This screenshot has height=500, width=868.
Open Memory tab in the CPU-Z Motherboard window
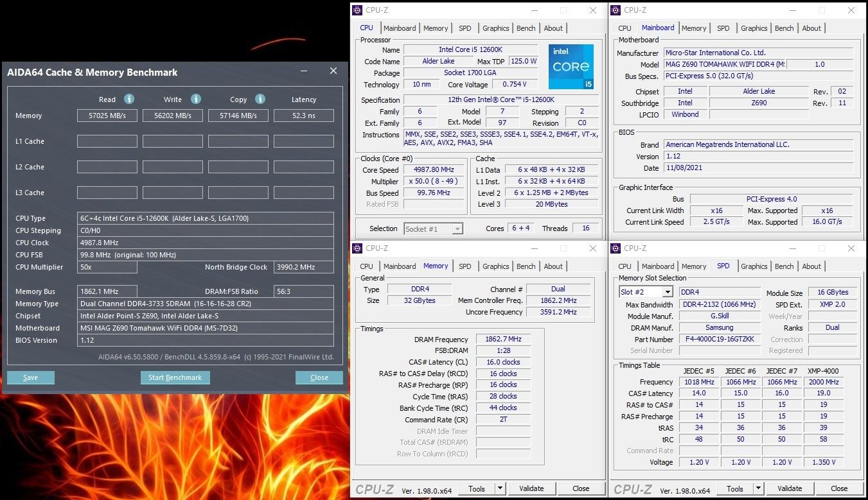[x=694, y=28]
